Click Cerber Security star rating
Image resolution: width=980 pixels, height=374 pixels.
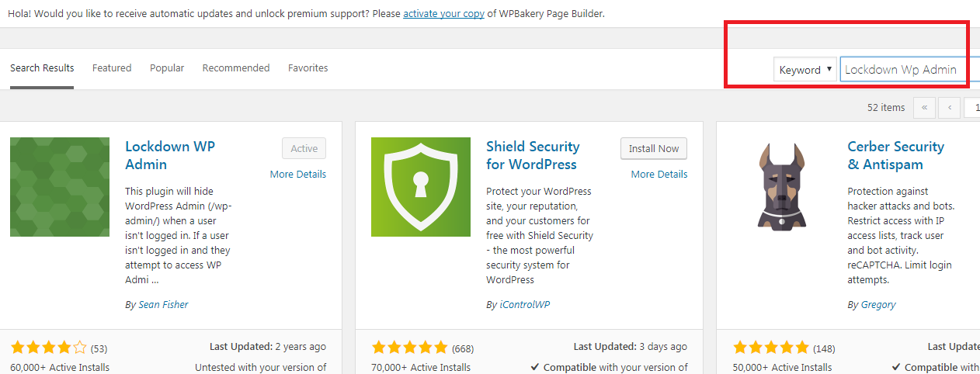coord(771,348)
